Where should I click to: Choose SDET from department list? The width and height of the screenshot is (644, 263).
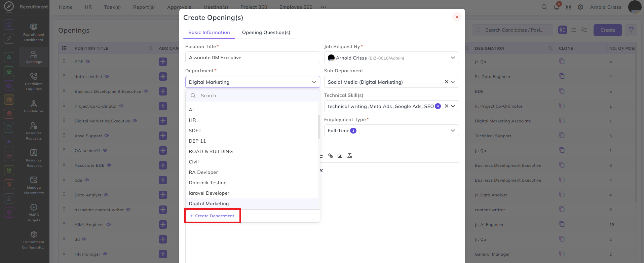click(252, 130)
